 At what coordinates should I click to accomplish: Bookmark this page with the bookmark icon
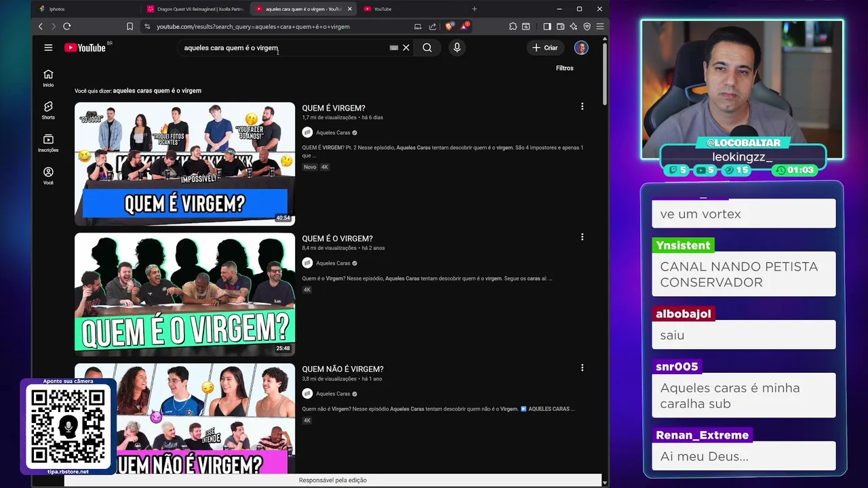(x=130, y=26)
